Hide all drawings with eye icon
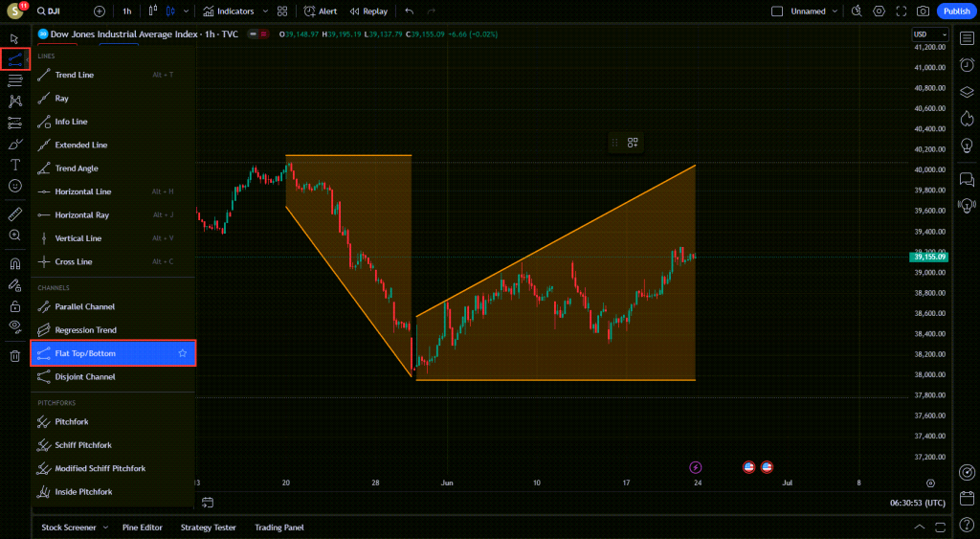 (15, 326)
